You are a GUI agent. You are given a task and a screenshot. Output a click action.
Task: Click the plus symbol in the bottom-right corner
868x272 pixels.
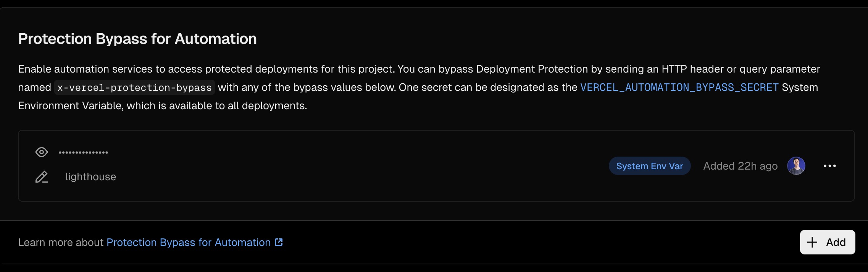[812, 242]
